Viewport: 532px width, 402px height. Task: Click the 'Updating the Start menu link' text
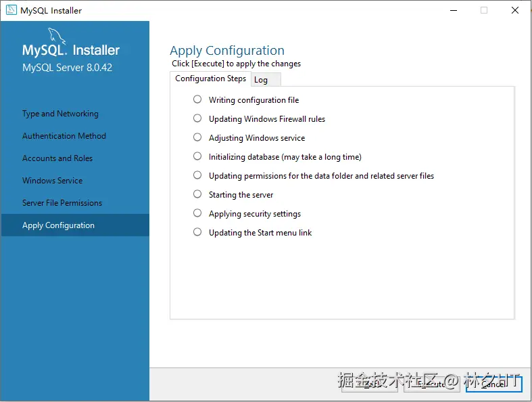tap(260, 233)
